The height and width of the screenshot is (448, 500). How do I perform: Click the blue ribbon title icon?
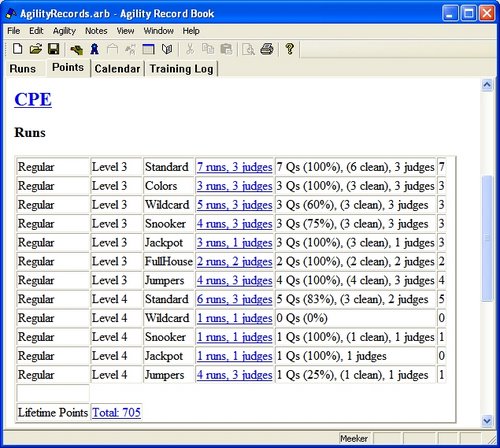tap(95, 49)
